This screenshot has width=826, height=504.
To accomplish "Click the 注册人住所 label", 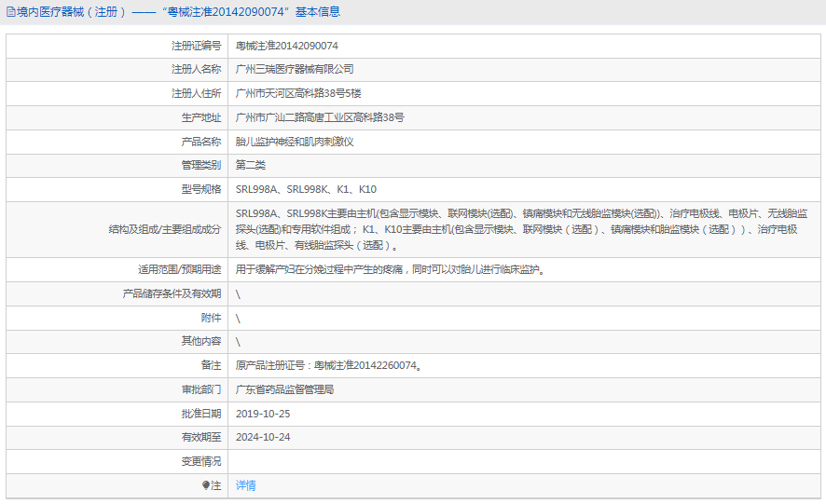I will click(x=196, y=93).
